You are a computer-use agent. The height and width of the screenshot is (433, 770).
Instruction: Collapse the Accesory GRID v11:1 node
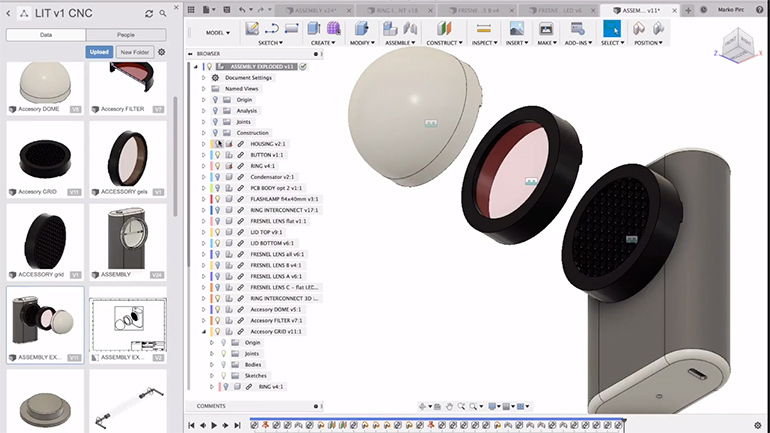(204, 331)
